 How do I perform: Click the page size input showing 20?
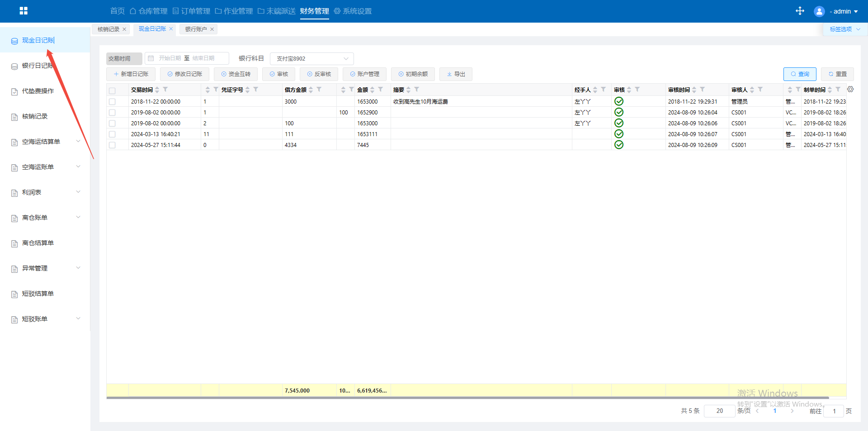coord(719,411)
